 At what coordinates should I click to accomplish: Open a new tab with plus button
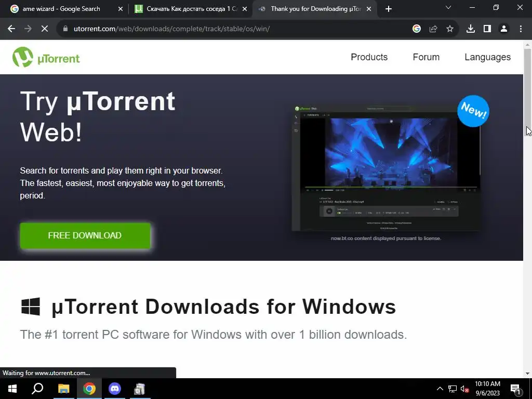(x=389, y=9)
